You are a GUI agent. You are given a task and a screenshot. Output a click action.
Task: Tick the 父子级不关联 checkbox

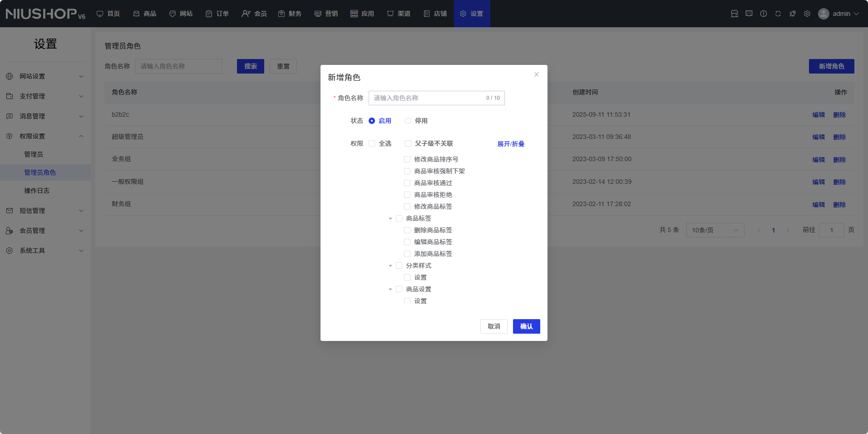coord(408,143)
